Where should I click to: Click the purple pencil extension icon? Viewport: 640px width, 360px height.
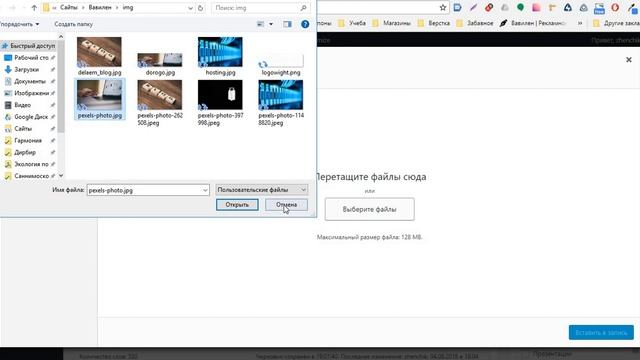click(473, 7)
